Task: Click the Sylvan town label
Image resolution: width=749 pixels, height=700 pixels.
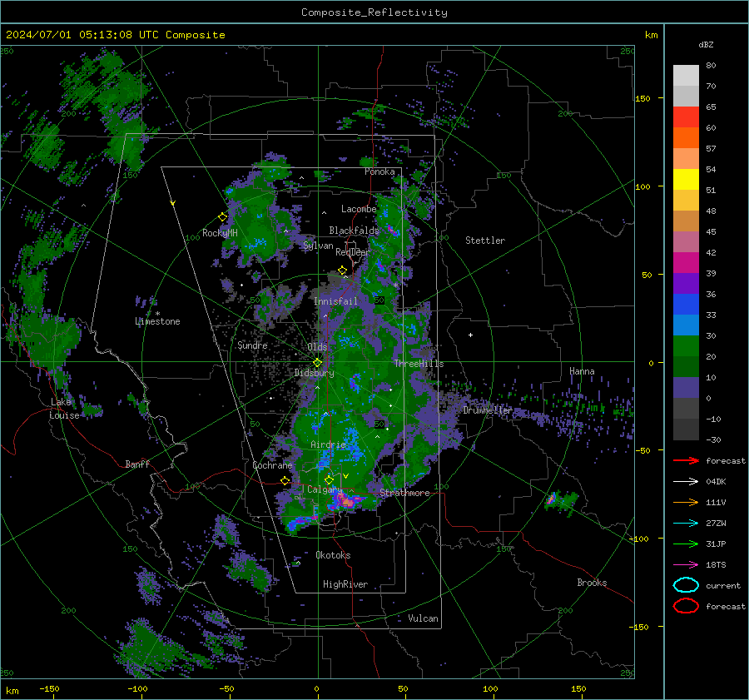Action: (x=318, y=246)
